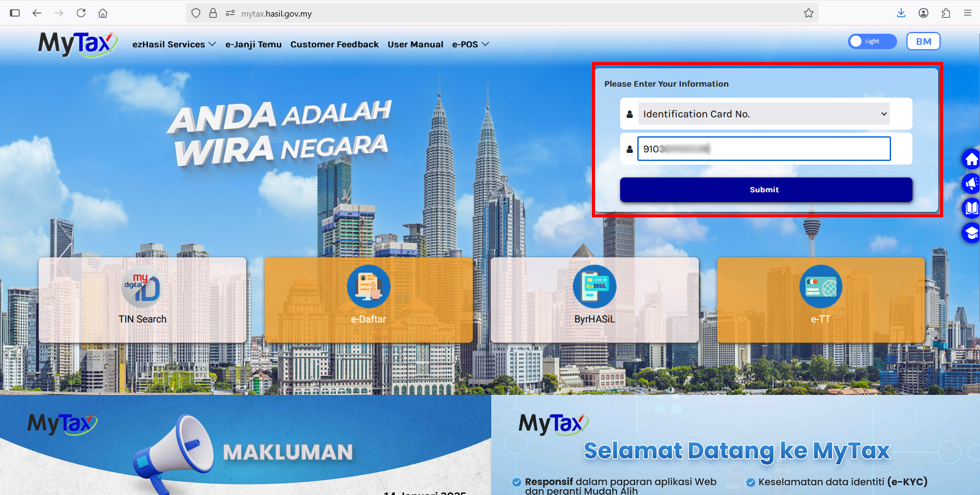Expand the ezHasil Services menu

click(174, 44)
